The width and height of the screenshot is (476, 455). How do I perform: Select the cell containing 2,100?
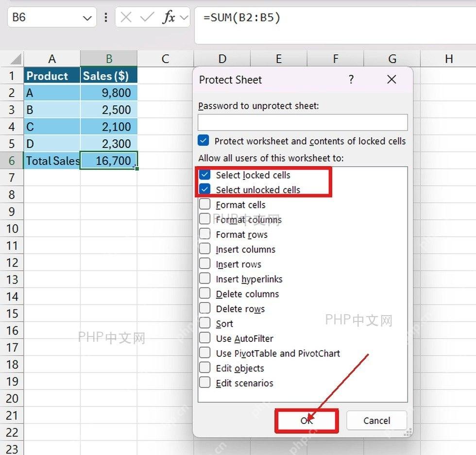(109, 127)
